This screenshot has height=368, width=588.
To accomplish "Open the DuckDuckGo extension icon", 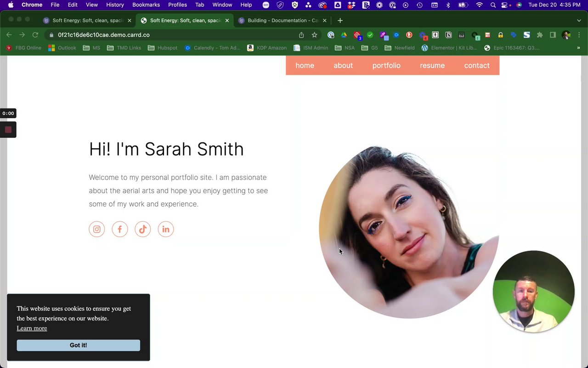I will pos(409,35).
